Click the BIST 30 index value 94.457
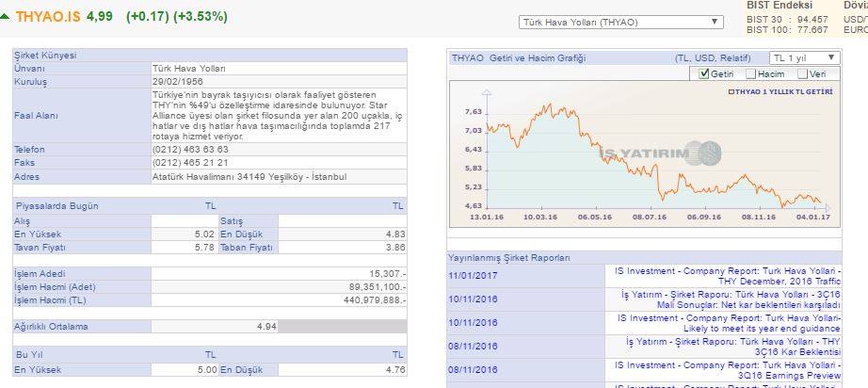Screen dimensions: 868x388 pos(812,20)
